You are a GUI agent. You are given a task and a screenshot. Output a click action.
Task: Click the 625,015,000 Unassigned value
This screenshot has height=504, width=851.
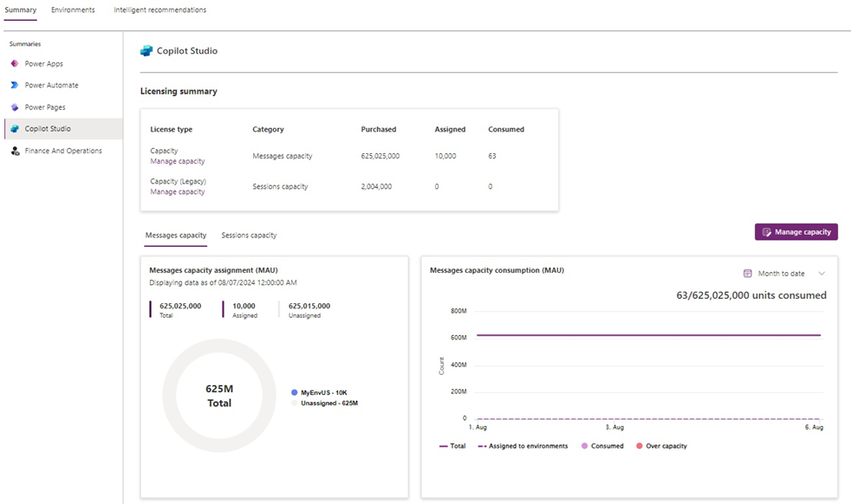pyautogui.click(x=309, y=306)
